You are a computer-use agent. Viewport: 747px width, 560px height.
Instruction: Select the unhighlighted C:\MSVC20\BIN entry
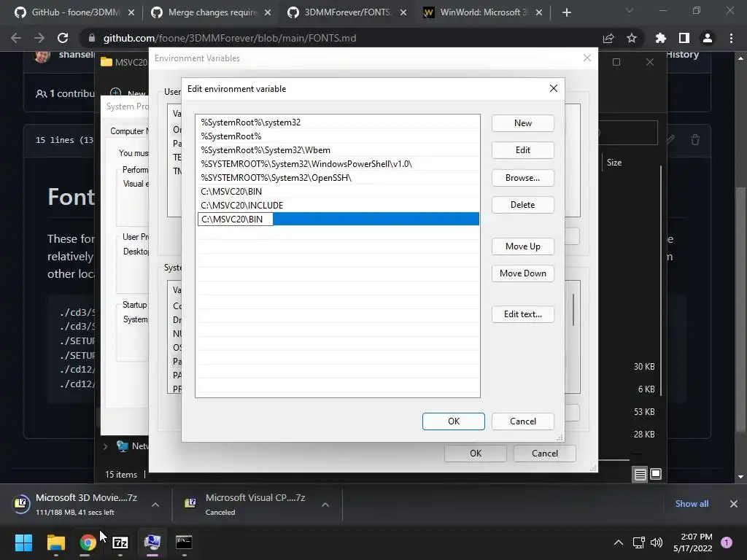[x=337, y=192]
